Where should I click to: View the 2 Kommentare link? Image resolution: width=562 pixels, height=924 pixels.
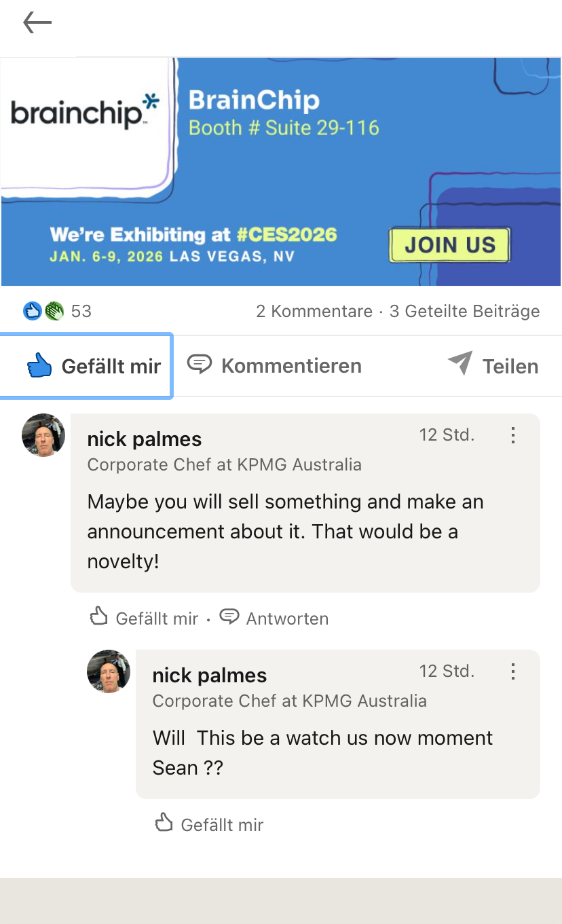click(x=314, y=312)
